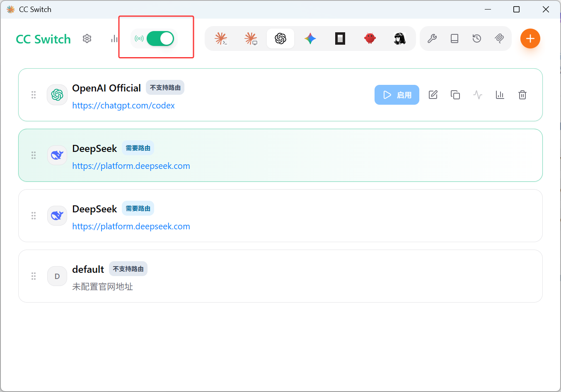Open the book icon in the toolbar

coord(455,38)
